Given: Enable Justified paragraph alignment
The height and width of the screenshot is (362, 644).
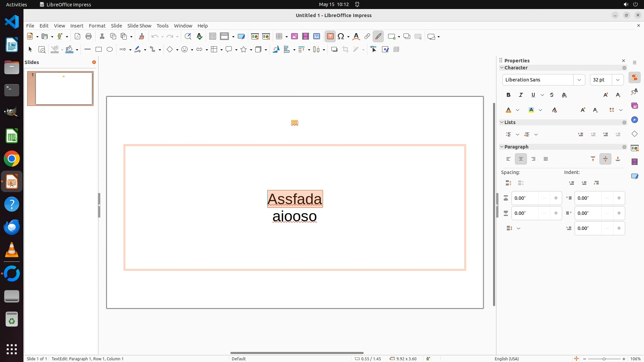Looking at the screenshot, I should [x=546, y=159].
